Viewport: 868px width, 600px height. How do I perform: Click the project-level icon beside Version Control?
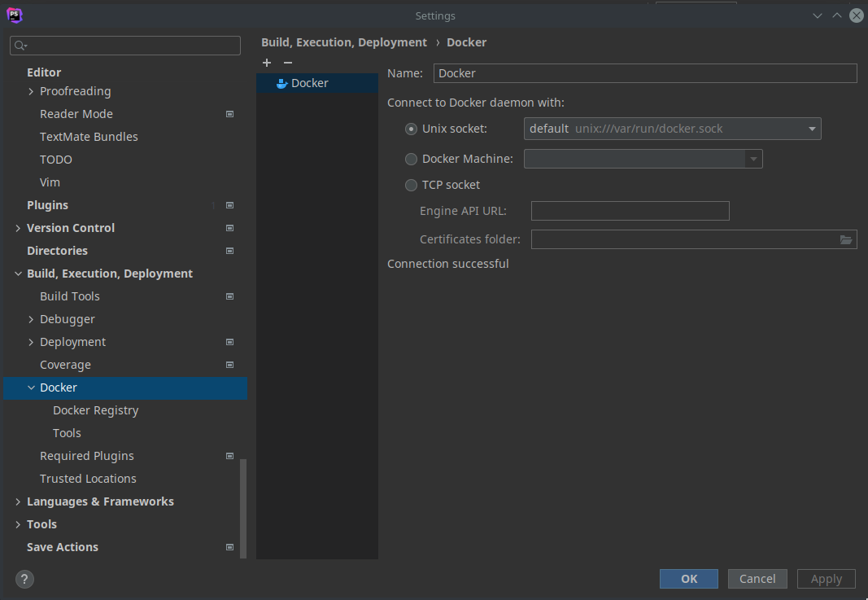coord(229,228)
